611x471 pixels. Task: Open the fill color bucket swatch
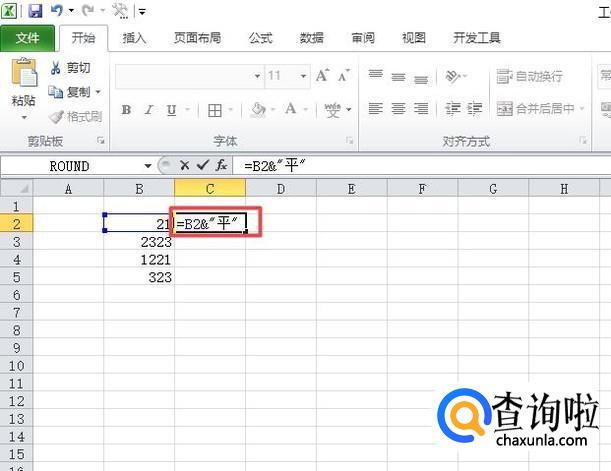pos(258,110)
